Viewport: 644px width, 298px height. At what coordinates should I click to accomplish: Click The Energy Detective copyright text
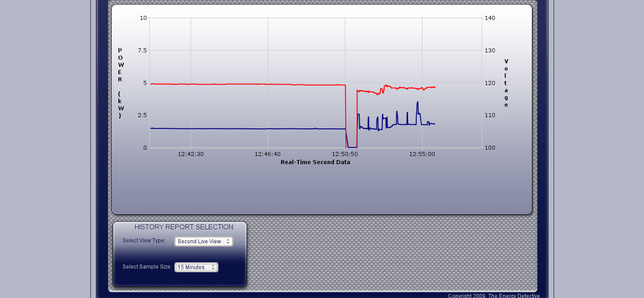pos(494,296)
